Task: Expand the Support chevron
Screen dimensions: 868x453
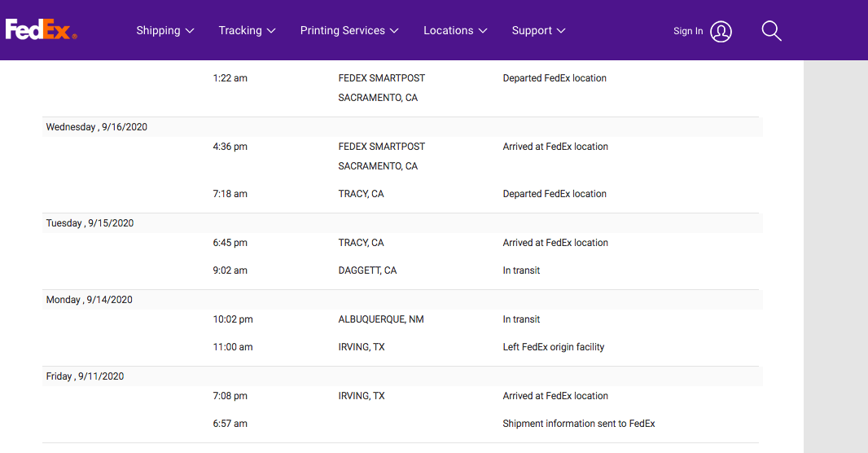Action: [561, 31]
